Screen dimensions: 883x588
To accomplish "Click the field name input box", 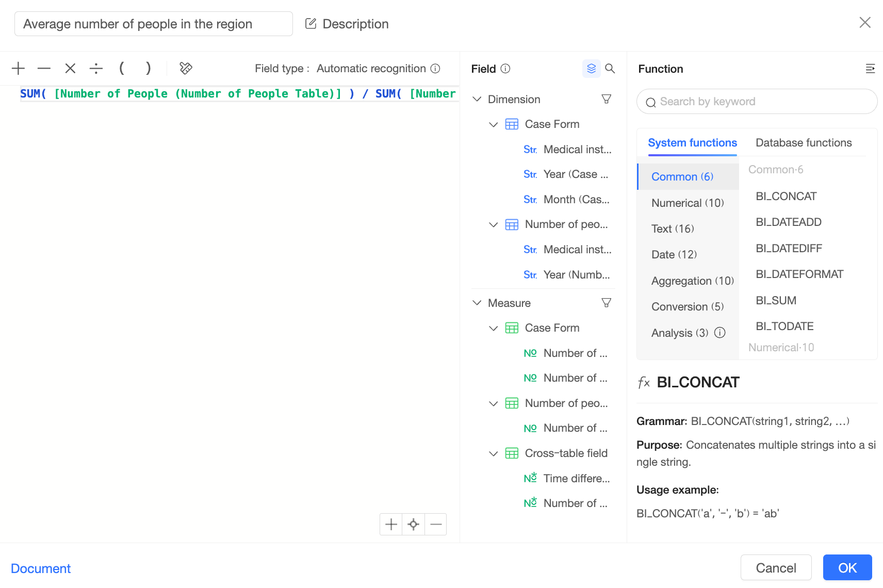I will pyautogui.click(x=154, y=24).
